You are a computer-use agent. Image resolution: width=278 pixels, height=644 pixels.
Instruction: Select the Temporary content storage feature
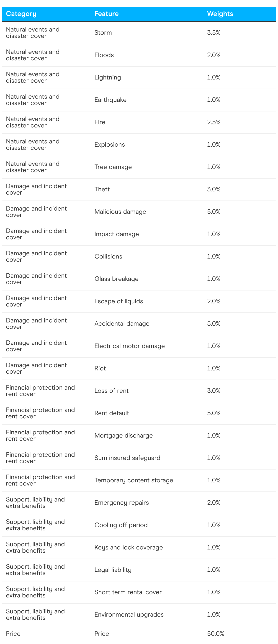[134, 480]
